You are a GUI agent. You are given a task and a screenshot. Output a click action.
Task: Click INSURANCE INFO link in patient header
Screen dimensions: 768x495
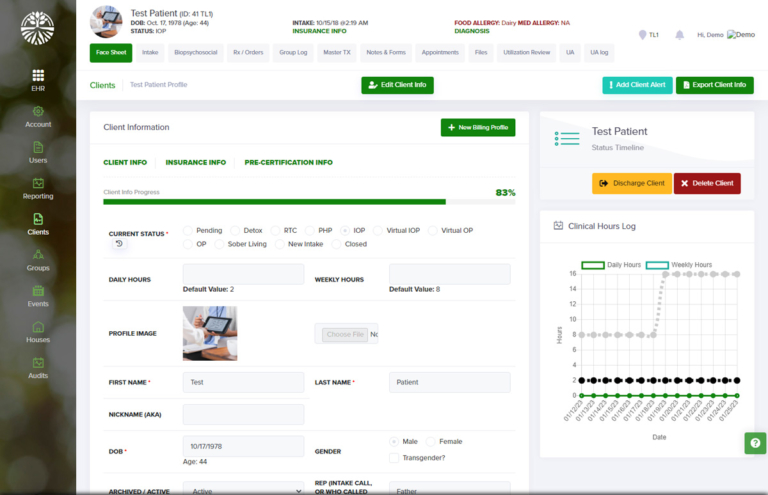[319, 31]
